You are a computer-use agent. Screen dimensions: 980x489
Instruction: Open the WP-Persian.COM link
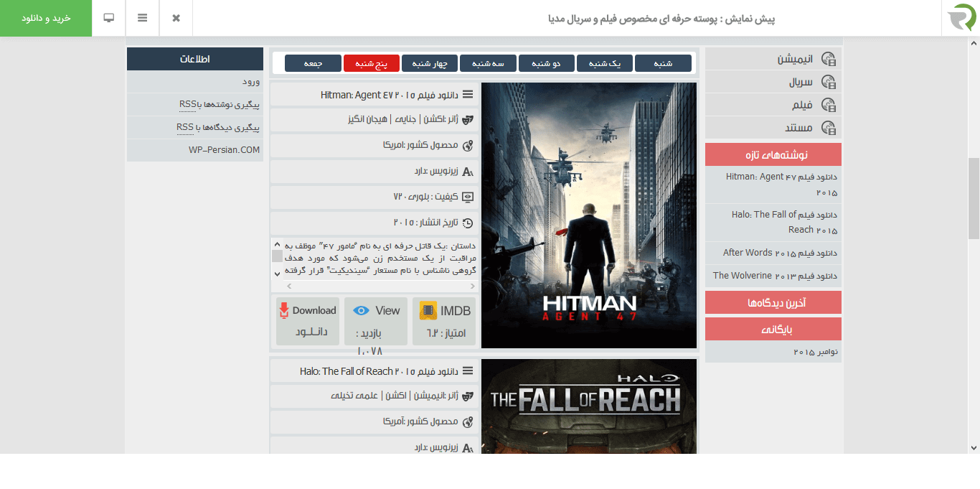[x=225, y=150]
